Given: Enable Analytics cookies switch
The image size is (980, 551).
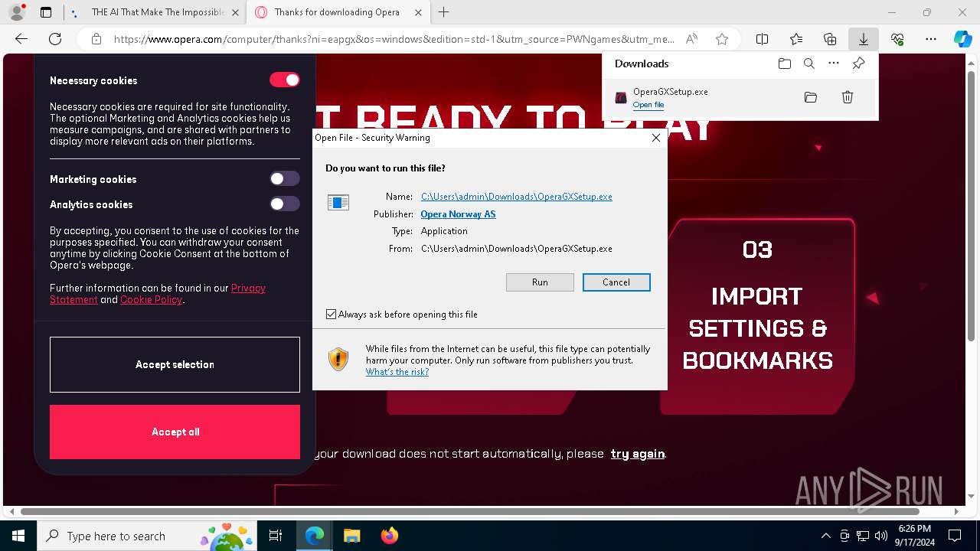Looking at the screenshot, I should pos(285,204).
